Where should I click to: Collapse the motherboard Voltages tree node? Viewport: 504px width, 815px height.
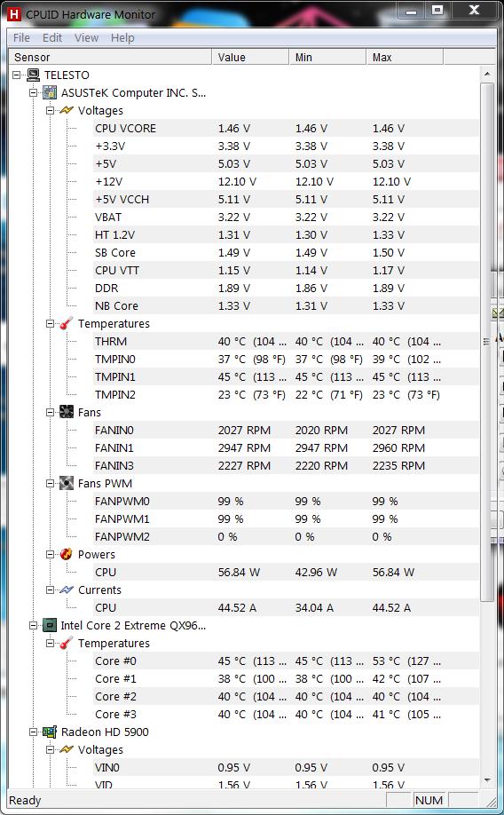(x=51, y=111)
